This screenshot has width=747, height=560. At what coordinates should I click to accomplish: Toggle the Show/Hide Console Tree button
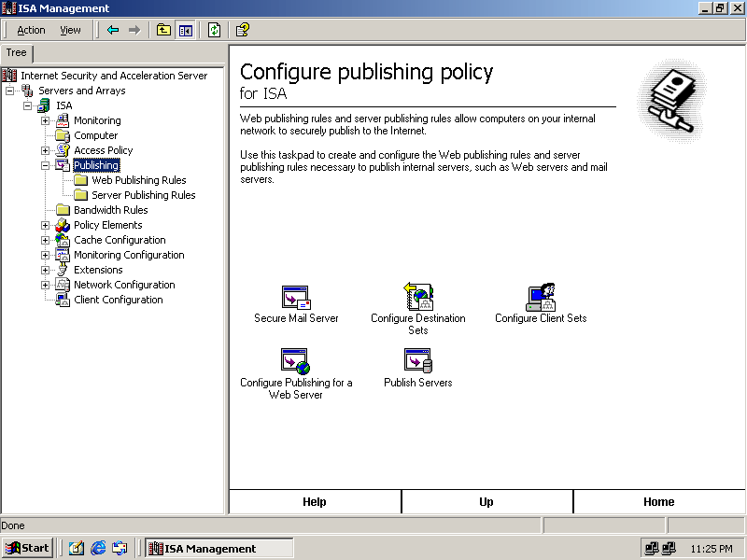[186, 30]
